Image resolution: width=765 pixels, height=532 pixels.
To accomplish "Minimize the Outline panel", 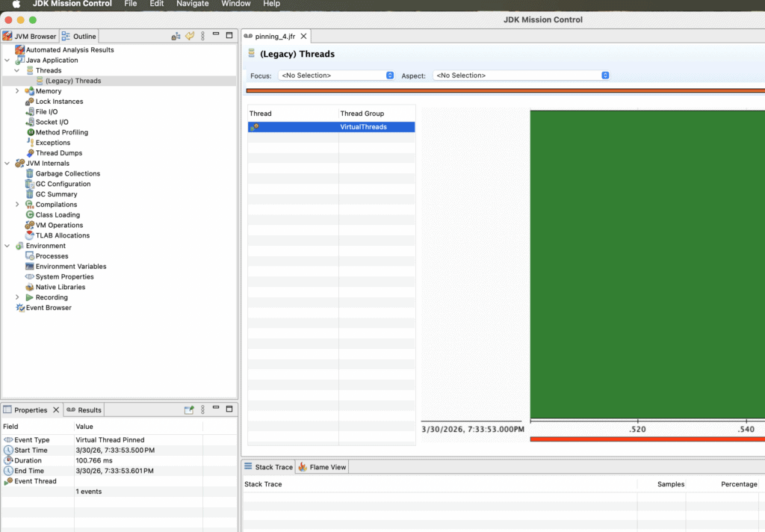I will pos(216,34).
